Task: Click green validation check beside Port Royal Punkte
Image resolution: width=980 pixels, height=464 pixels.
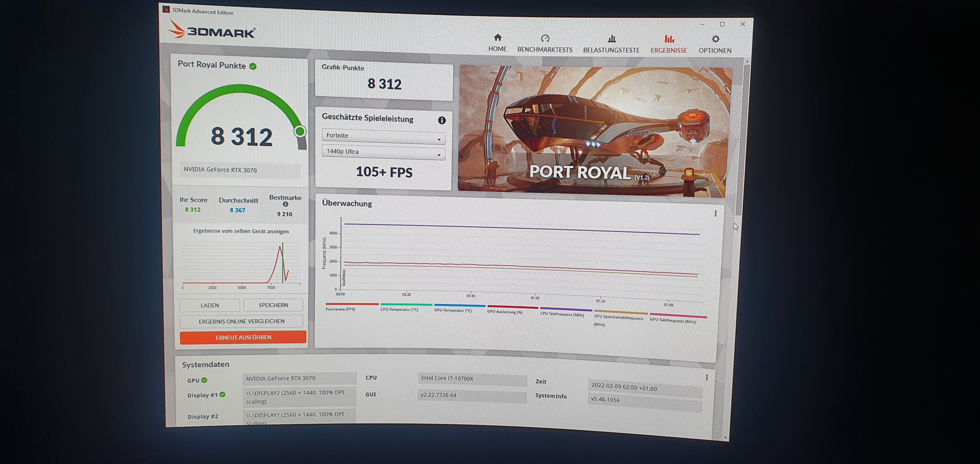Action: pyautogui.click(x=253, y=67)
